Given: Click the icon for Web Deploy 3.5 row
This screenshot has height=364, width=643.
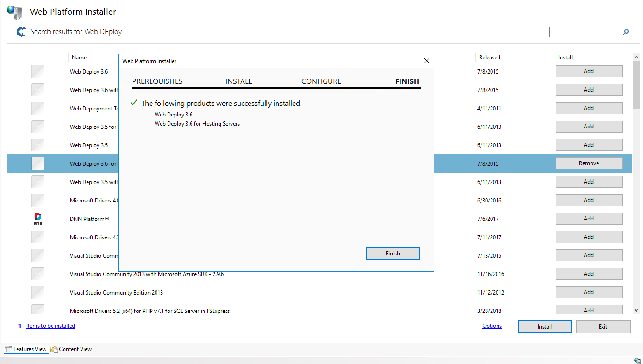Looking at the screenshot, I should [38, 145].
